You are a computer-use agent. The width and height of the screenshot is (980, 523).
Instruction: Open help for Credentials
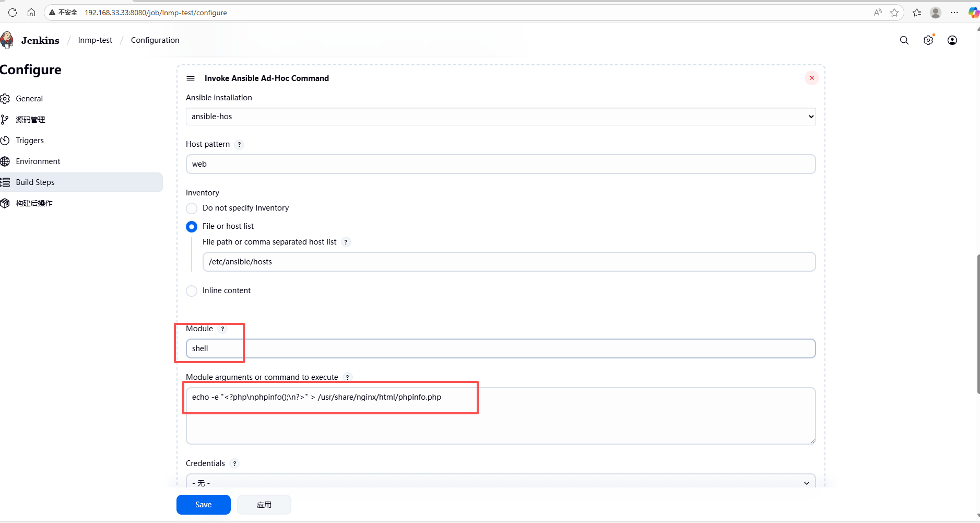[234, 463]
